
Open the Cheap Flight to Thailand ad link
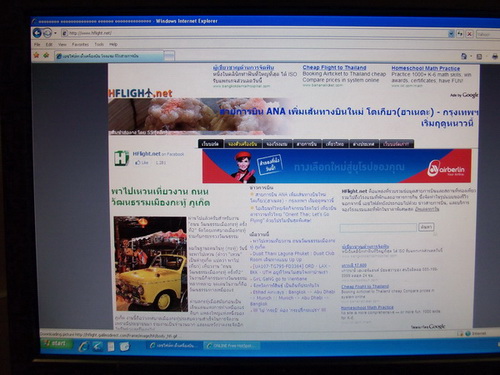[x=334, y=67]
